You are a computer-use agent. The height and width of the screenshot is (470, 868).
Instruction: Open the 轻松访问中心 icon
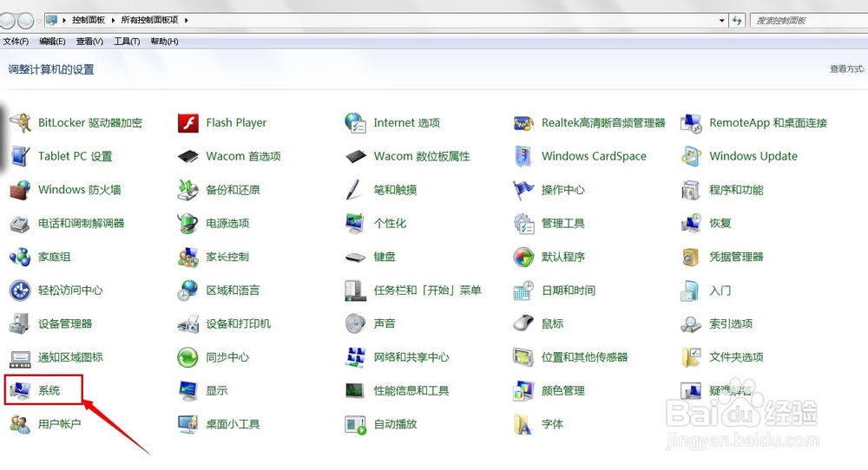[x=21, y=290]
